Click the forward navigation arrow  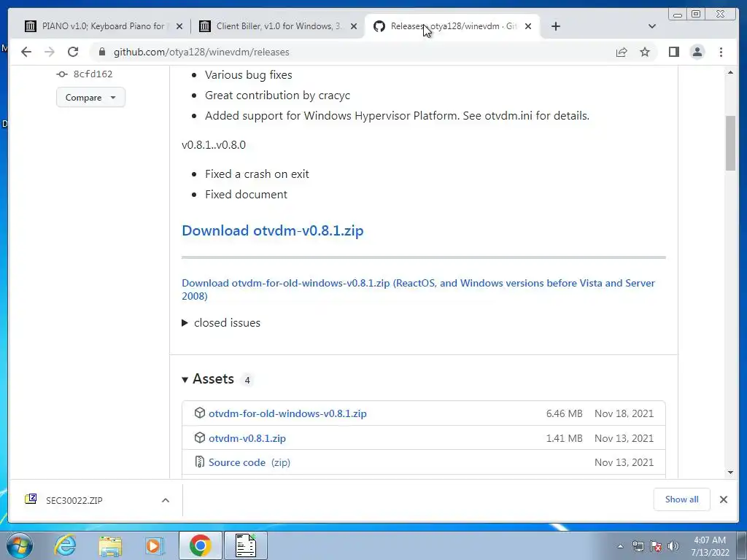(50, 52)
